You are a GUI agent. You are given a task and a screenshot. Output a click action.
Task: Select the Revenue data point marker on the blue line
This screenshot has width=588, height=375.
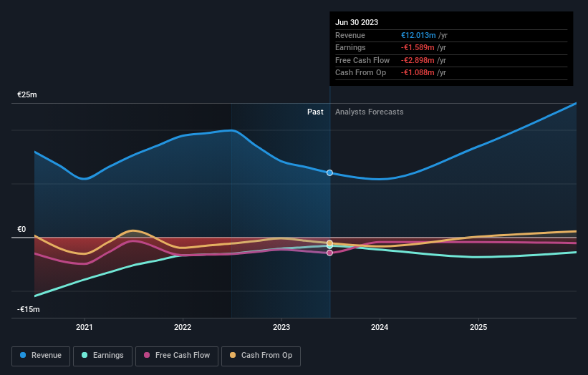tap(329, 172)
